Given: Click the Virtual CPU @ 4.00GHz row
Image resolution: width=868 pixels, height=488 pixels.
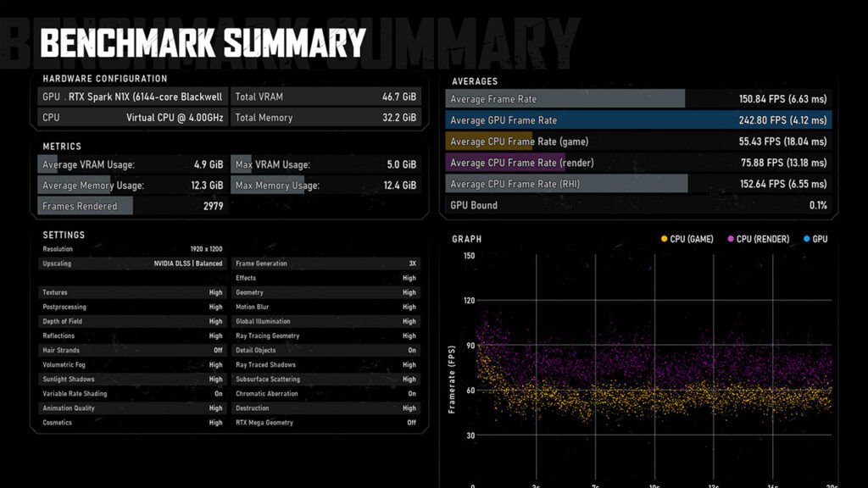Looking at the screenshot, I should 133,117.
